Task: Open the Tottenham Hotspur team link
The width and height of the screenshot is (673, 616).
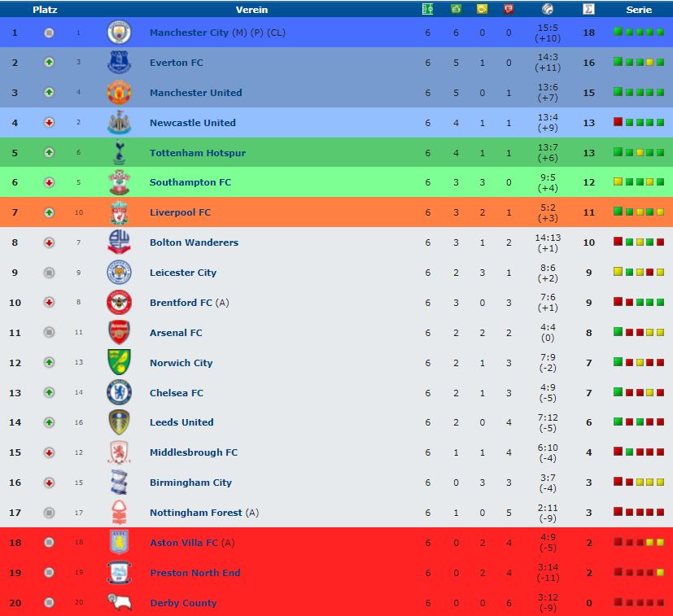Action: (x=198, y=153)
